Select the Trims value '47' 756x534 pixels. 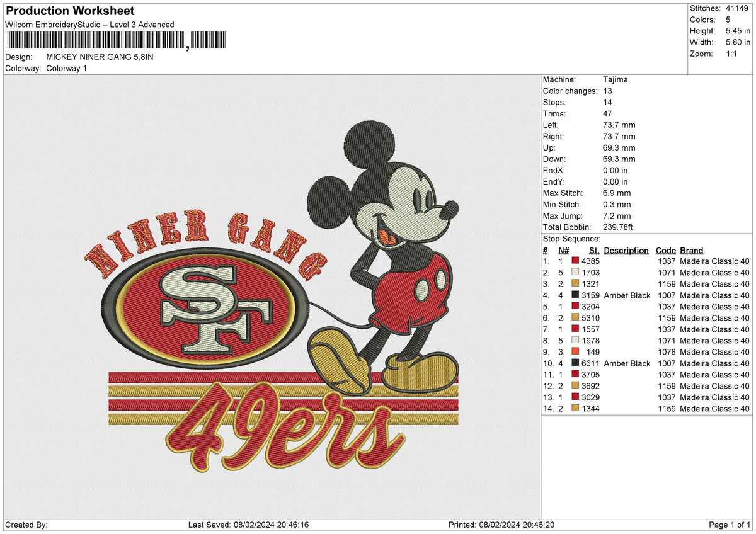(x=607, y=113)
